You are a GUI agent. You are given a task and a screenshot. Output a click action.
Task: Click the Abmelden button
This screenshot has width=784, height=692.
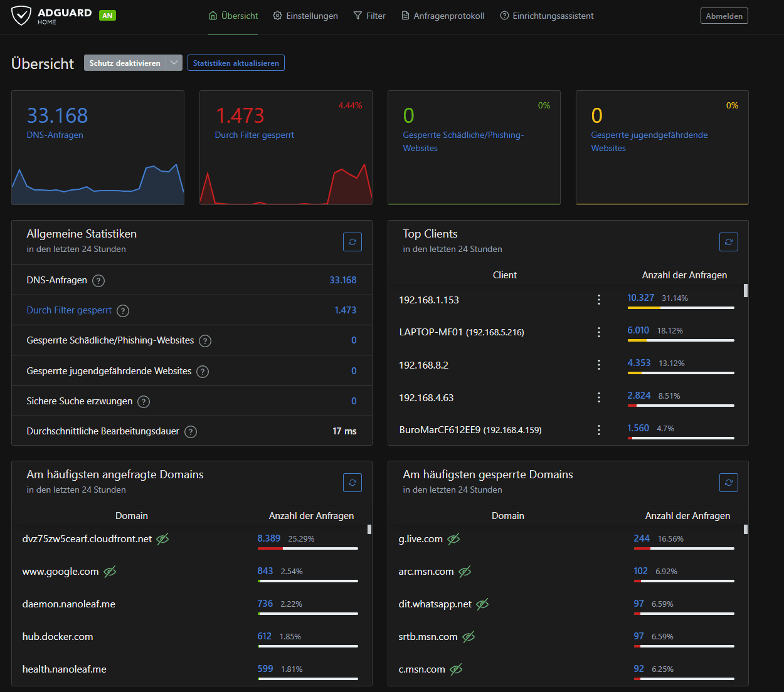(724, 16)
